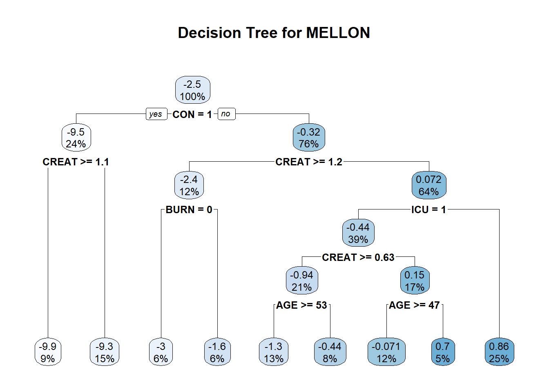
Task: Select leaf node -9.9 with 9%
Action: point(48,352)
